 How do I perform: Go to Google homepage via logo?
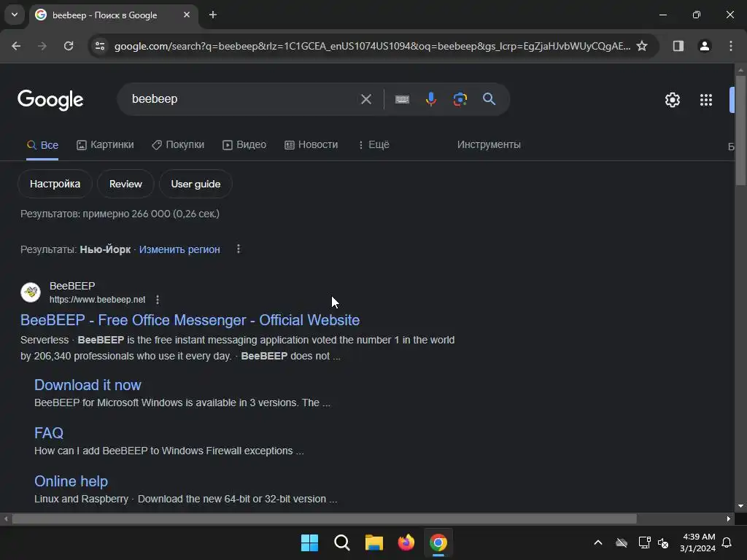(50, 99)
